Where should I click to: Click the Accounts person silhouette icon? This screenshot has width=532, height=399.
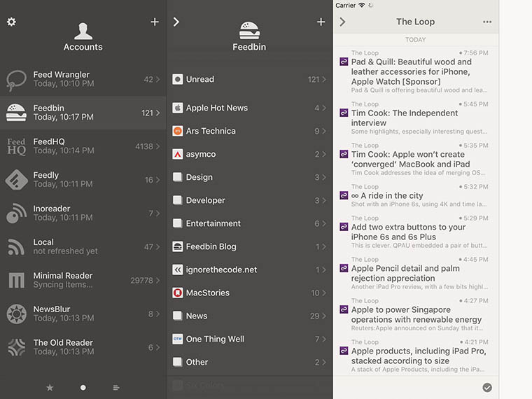click(83, 31)
